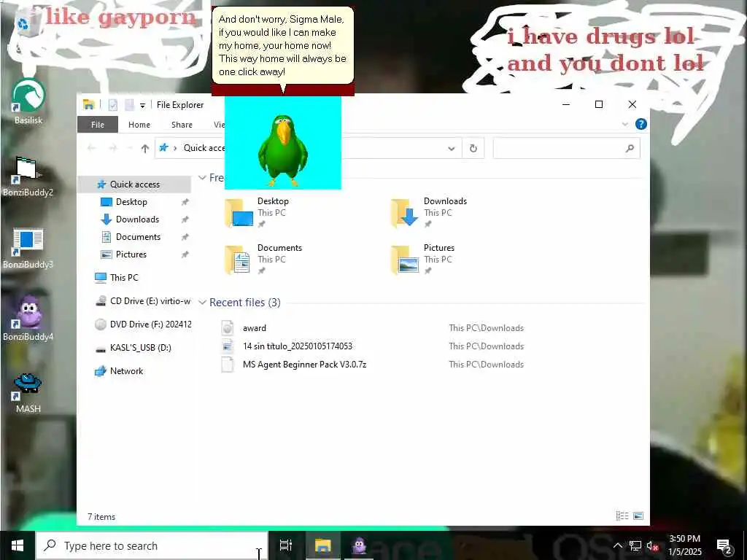Image resolution: width=747 pixels, height=560 pixels.
Task: Open the Share ribbon tab
Action: coord(182,124)
